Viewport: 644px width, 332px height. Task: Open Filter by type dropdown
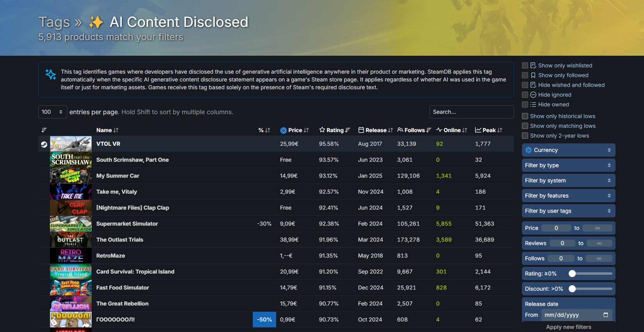click(x=568, y=165)
